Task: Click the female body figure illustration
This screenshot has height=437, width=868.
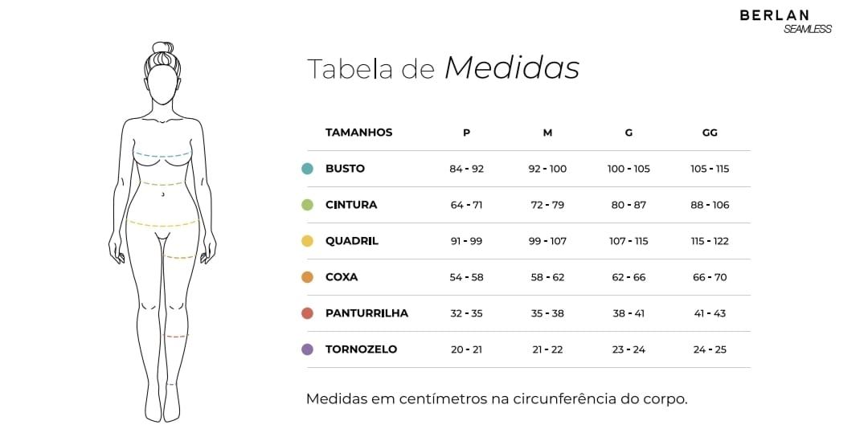Action: click(x=162, y=231)
